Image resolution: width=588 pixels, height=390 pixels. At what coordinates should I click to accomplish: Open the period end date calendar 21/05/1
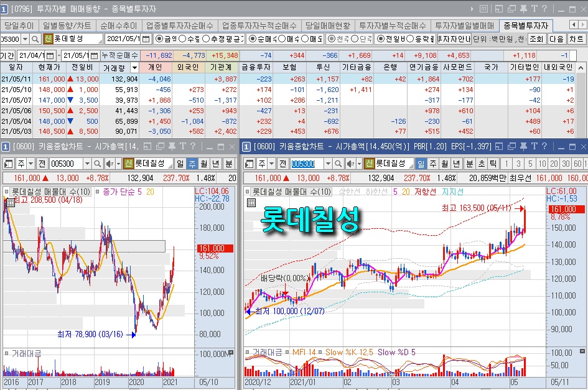[95, 56]
